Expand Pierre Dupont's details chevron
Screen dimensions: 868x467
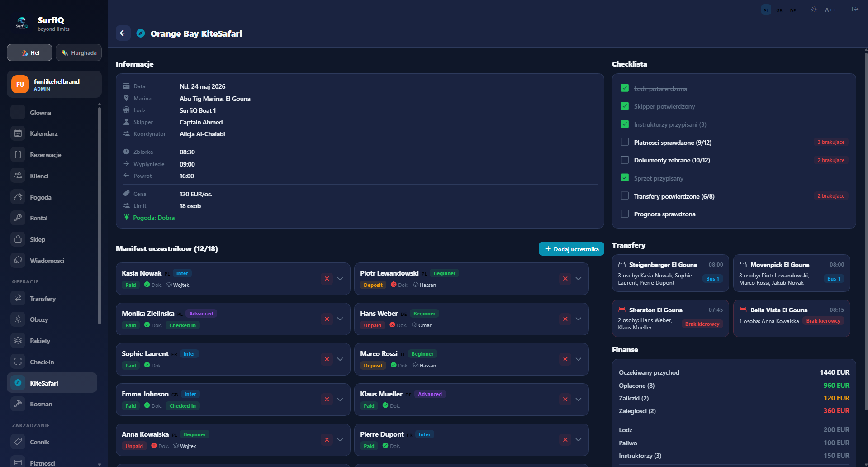tap(579, 440)
